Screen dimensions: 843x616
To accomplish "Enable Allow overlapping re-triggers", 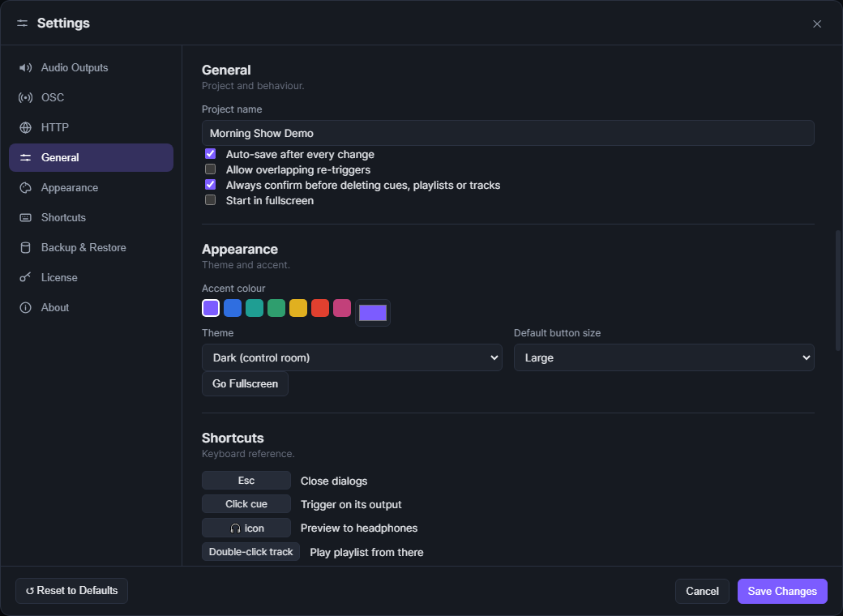I will 210,169.
